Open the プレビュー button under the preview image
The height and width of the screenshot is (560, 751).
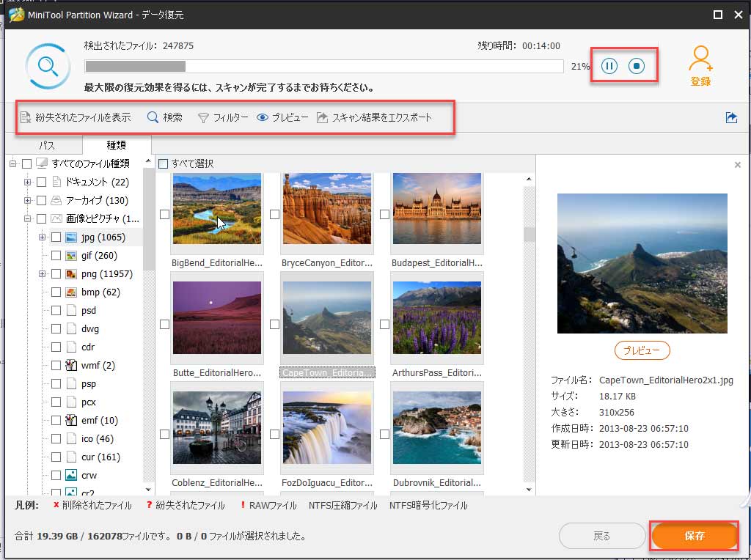click(x=642, y=350)
